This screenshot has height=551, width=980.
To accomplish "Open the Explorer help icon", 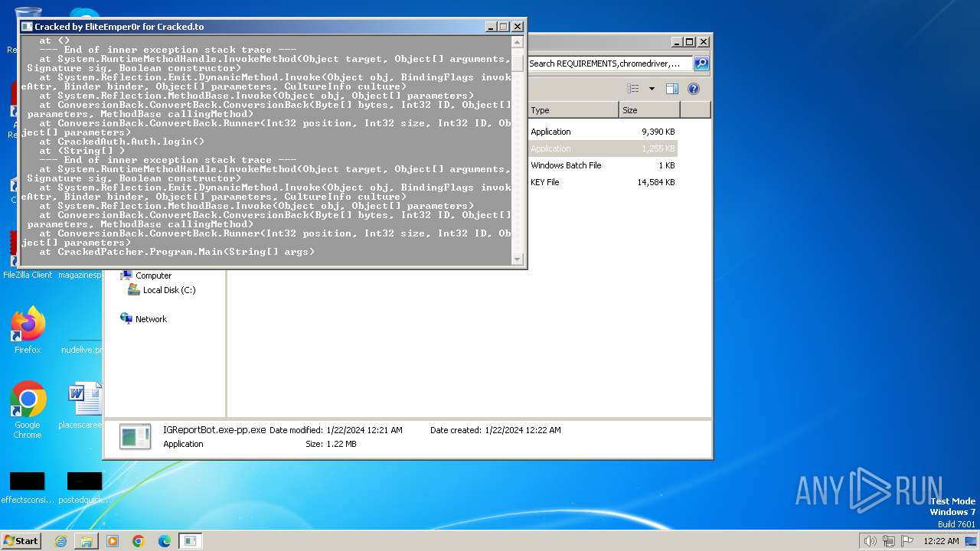I will [694, 89].
